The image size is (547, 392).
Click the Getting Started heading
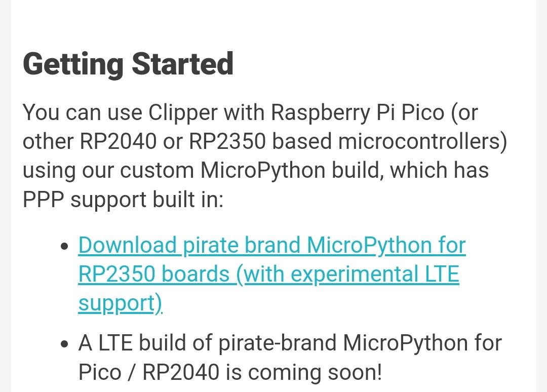click(128, 64)
